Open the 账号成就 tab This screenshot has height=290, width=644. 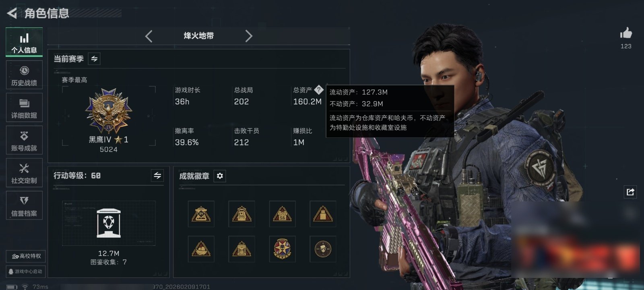(24, 141)
